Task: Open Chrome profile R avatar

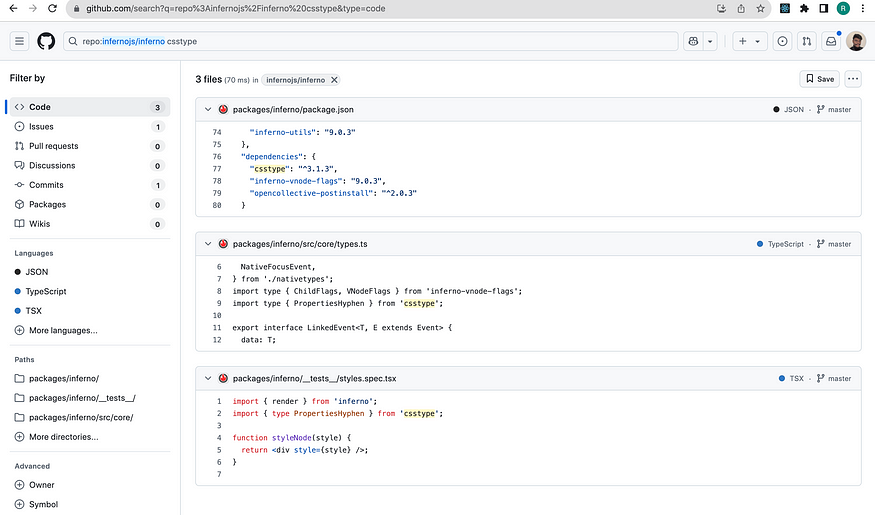Action: (x=843, y=8)
